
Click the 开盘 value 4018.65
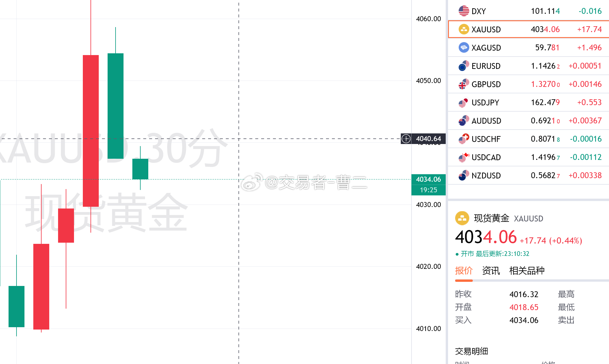[524, 307]
